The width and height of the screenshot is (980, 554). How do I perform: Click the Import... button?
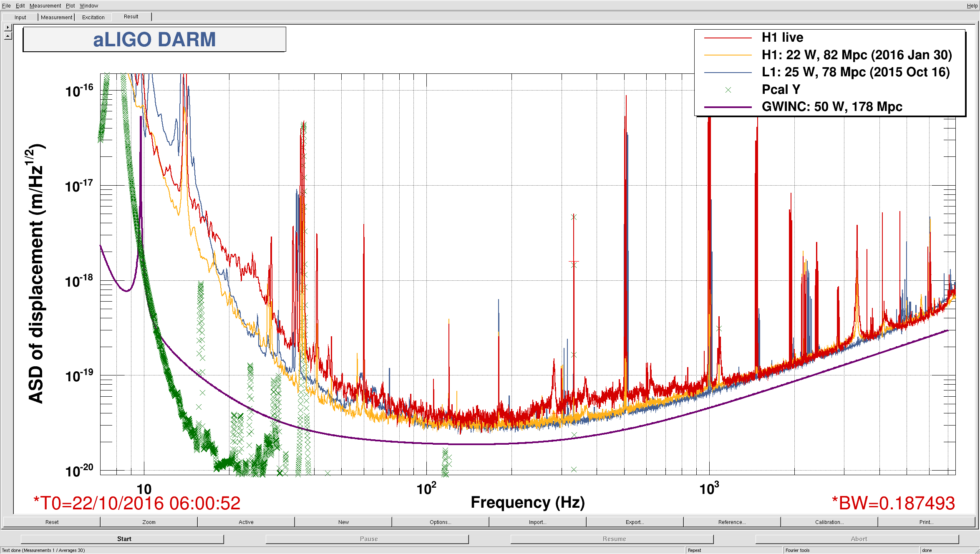tap(538, 522)
